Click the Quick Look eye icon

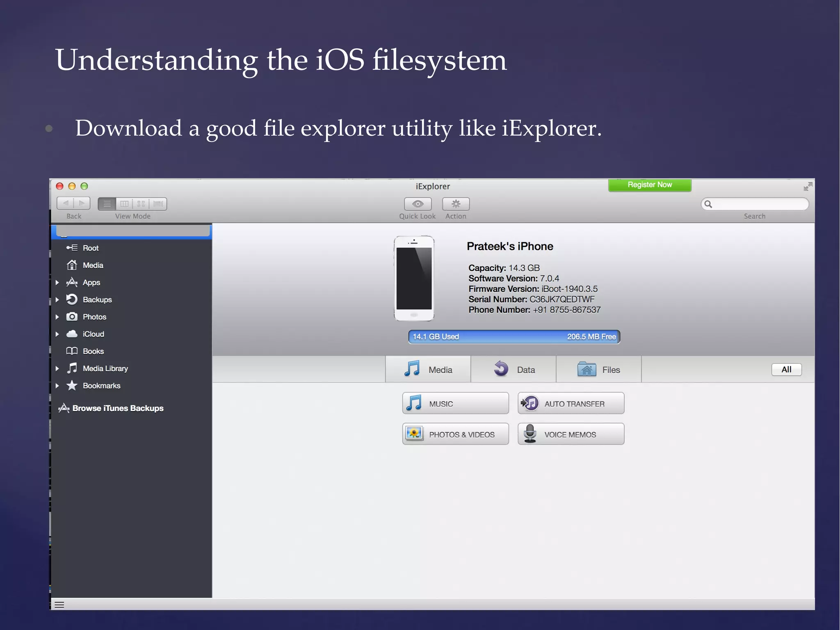418,204
